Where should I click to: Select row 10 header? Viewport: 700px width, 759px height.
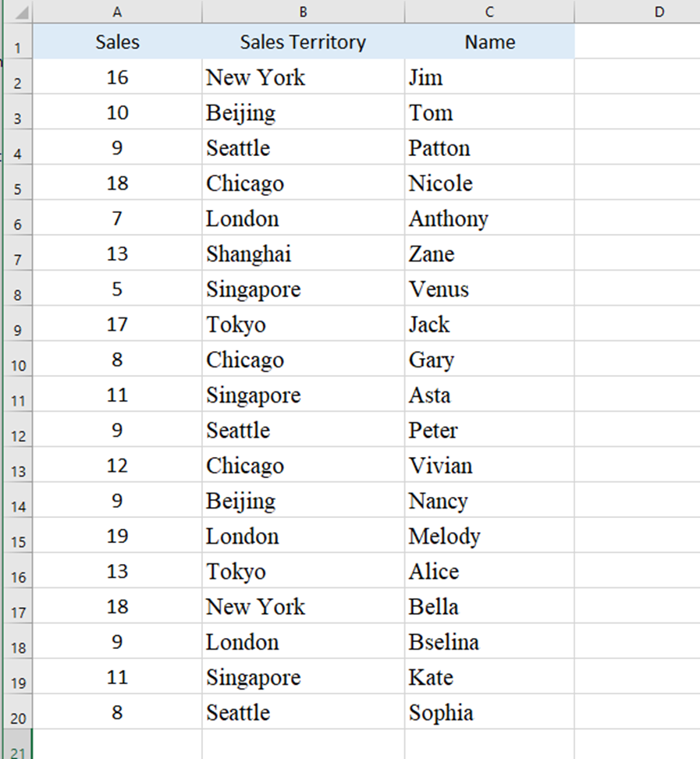[x=18, y=359]
